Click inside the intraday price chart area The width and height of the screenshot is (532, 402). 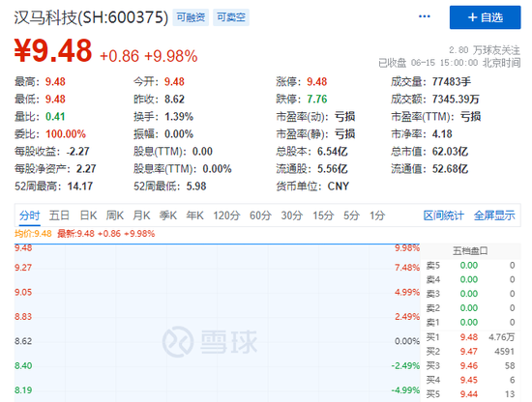tap(217, 323)
